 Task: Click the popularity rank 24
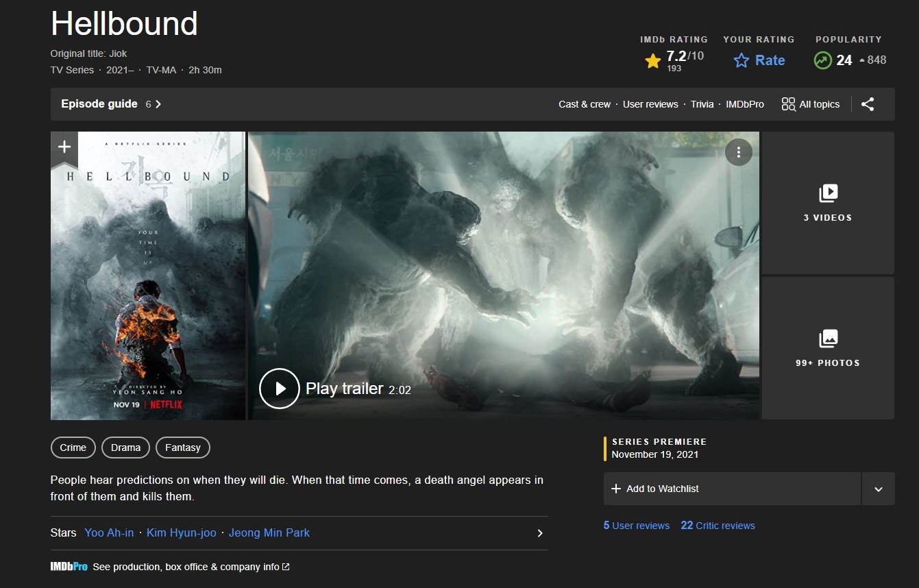(x=844, y=60)
